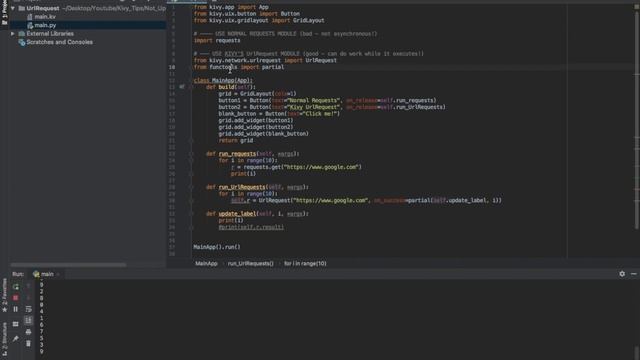Click 'MainApp().run()' line
This screenshot has height=360, width=640.
[x=217, y=247]
